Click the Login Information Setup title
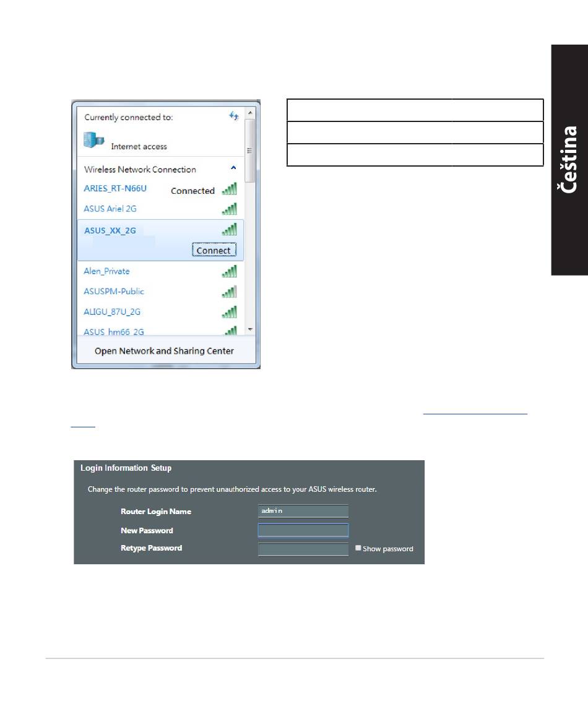588x703 pixels. tap(126, 468)
